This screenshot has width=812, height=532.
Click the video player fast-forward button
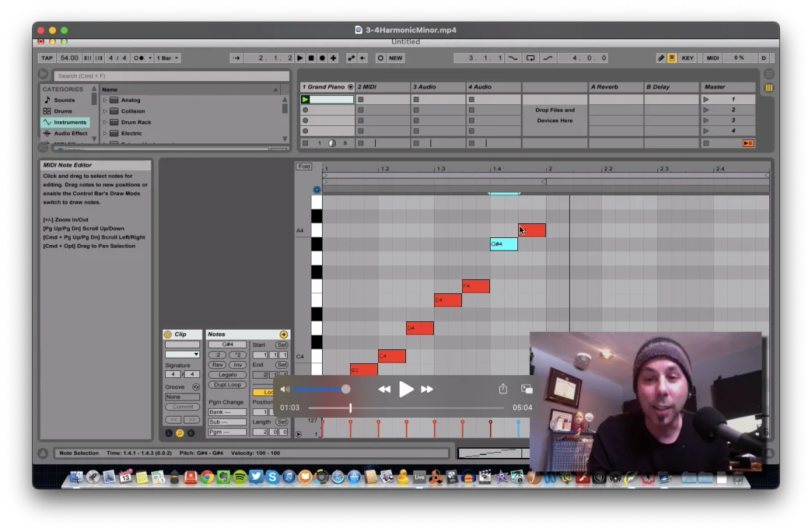(427, 389)
